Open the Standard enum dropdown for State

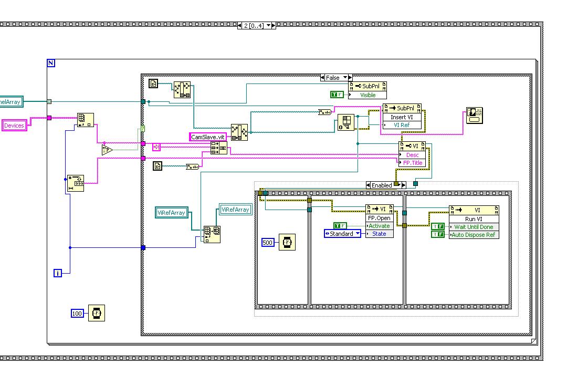(x=342, y=234)
